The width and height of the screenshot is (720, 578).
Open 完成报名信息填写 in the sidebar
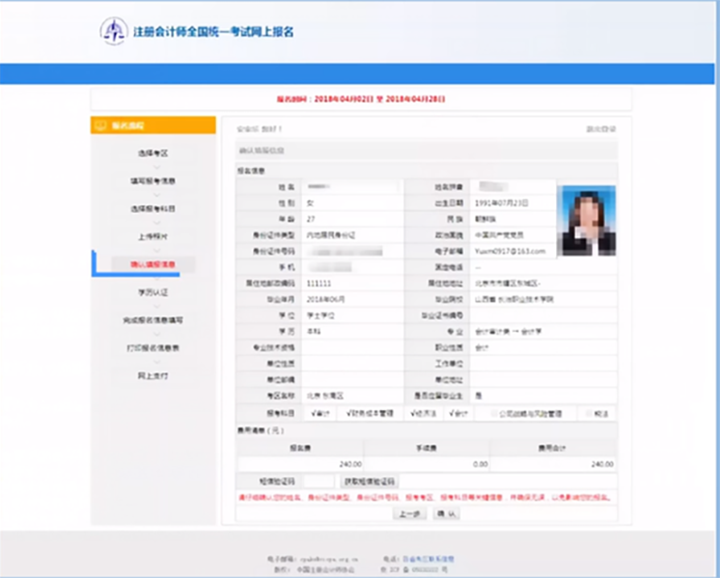153,320
